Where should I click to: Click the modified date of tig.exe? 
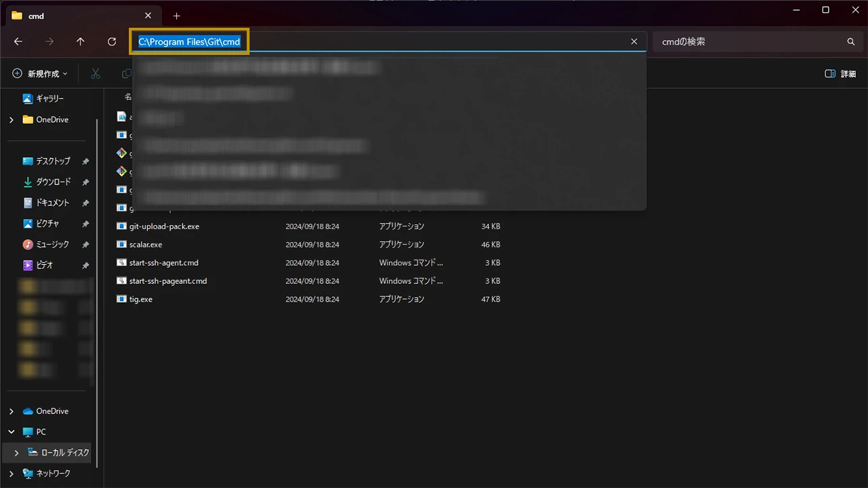point(312,299)
